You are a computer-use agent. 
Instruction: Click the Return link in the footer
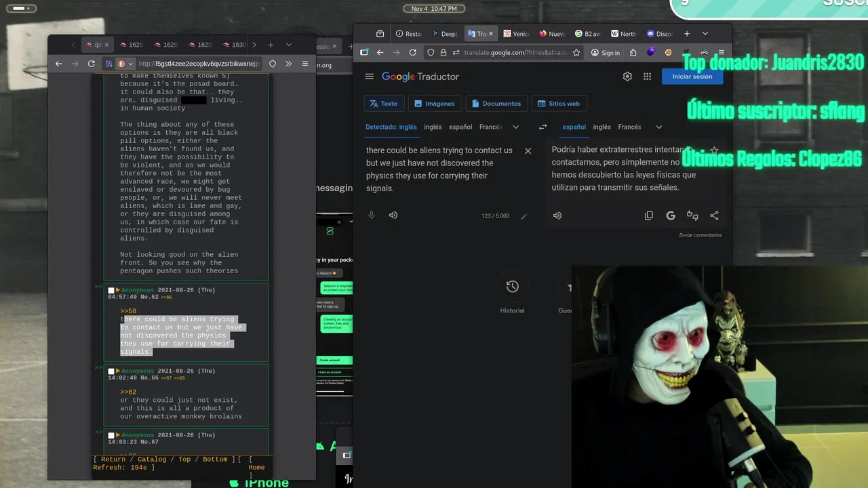[113, 460]
